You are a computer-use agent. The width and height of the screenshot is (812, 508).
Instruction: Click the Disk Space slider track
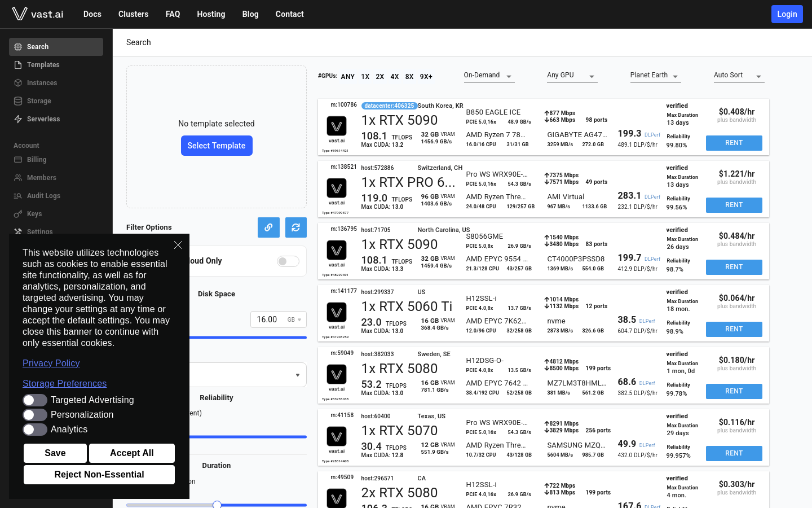tap(248, 338)
